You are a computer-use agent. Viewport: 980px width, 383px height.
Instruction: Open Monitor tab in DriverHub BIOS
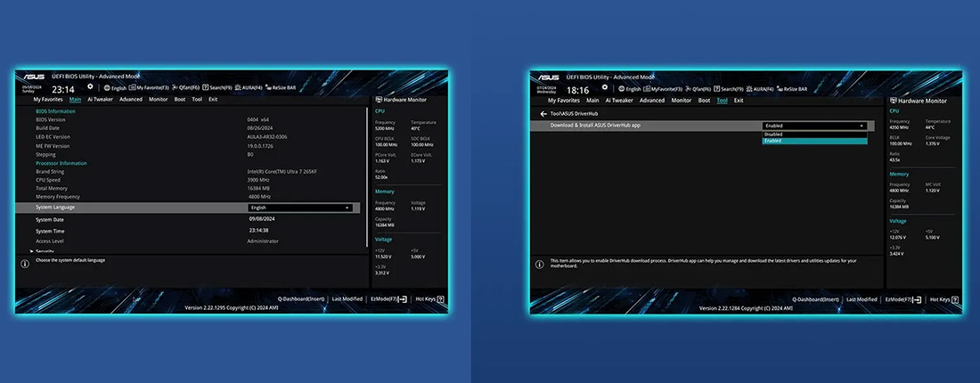pyautogui.click(x=682, y=100)
